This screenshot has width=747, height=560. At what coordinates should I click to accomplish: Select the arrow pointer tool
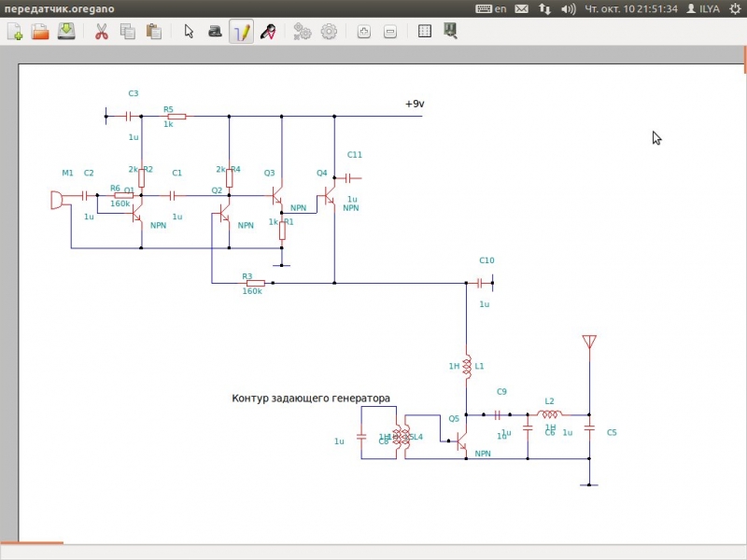click(190, 32)
